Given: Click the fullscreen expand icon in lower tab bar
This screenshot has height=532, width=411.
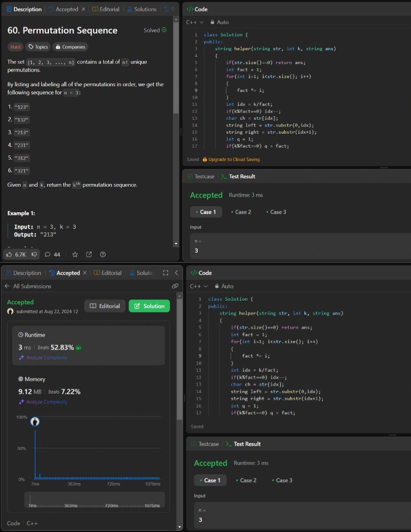Looking at the screenshot, I should click(165, 273).
